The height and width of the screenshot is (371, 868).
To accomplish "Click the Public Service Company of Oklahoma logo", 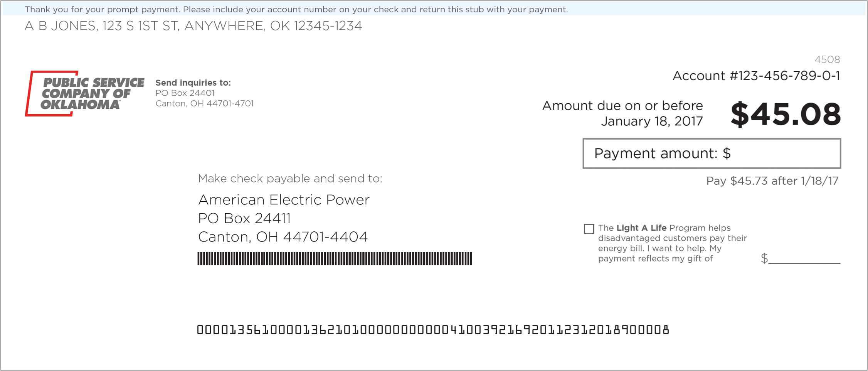I will 85,93.
